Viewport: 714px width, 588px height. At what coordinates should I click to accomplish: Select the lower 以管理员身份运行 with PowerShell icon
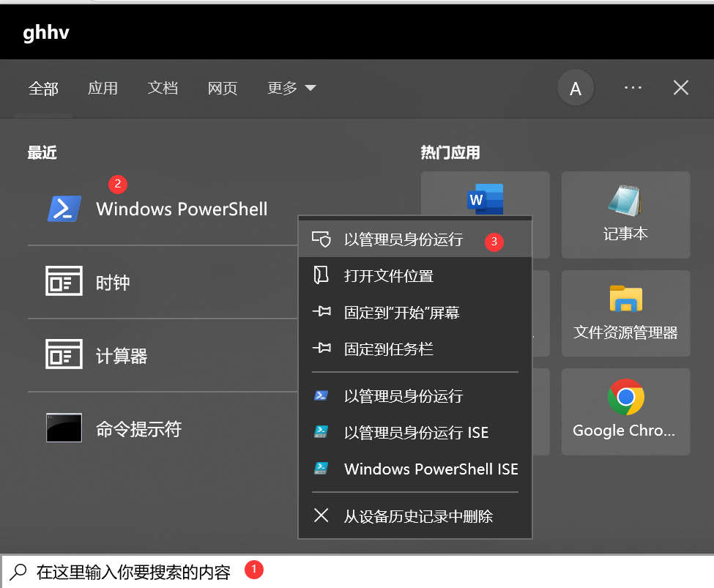click(414, 396)
